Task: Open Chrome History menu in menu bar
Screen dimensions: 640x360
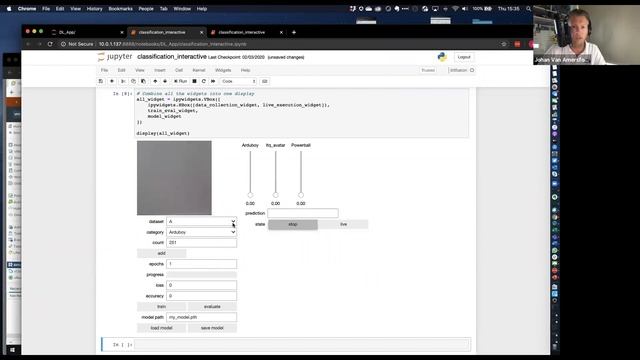Action: [x=94, y=9]
